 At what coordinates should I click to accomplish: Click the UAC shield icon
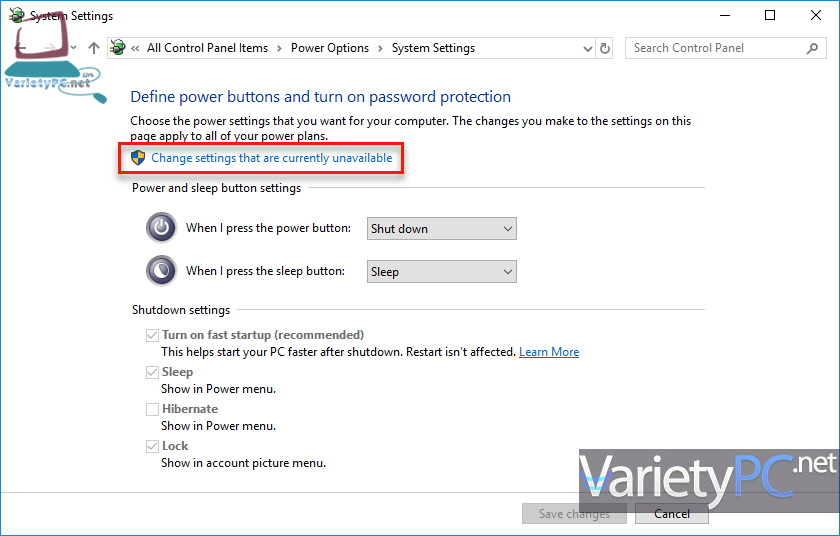[x=138, y=158]
